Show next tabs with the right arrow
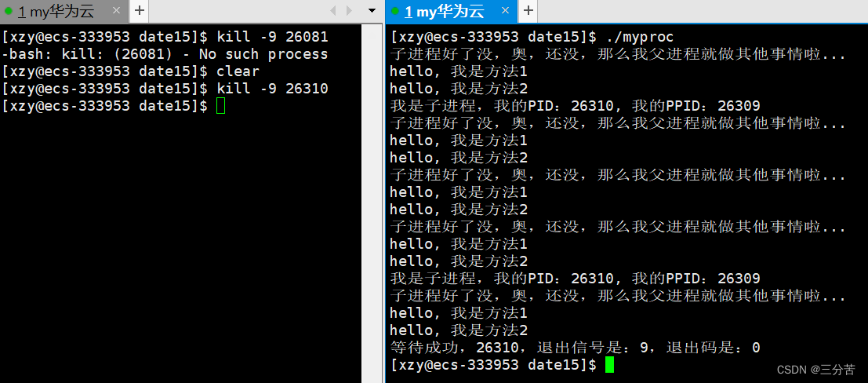This screenshot has width=868, height=383. coord(349,10)
